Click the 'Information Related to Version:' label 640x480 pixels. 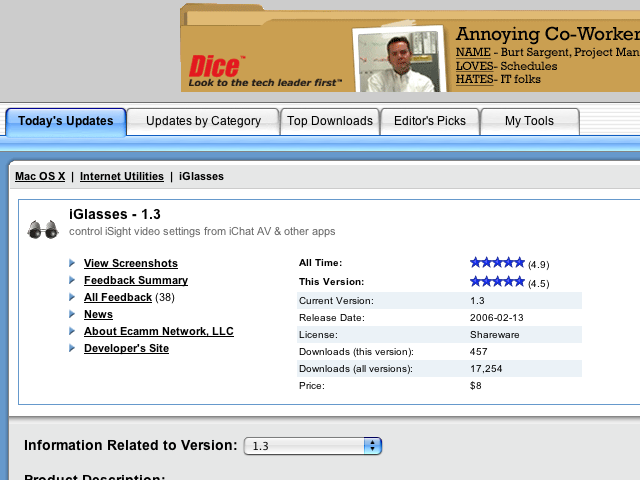[131, 445]
